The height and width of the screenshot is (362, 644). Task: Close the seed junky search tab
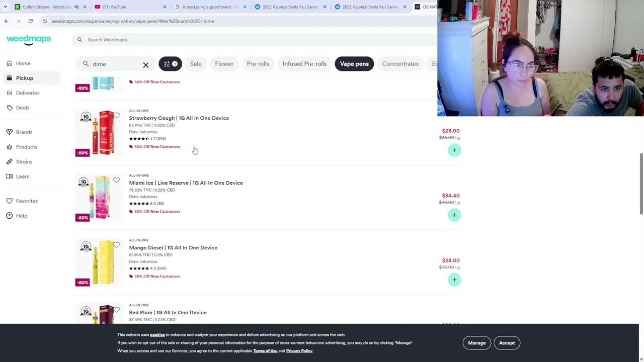tap(245, 7)
